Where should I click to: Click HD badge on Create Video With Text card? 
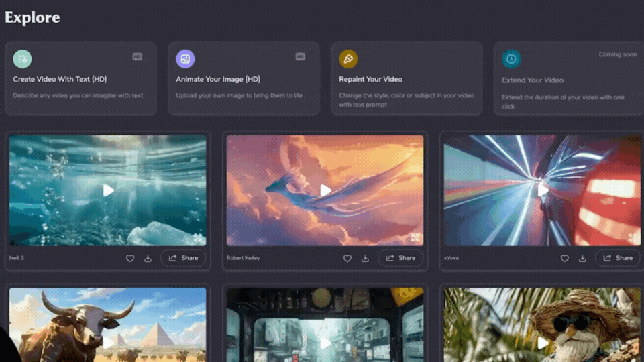coord(137,56)
